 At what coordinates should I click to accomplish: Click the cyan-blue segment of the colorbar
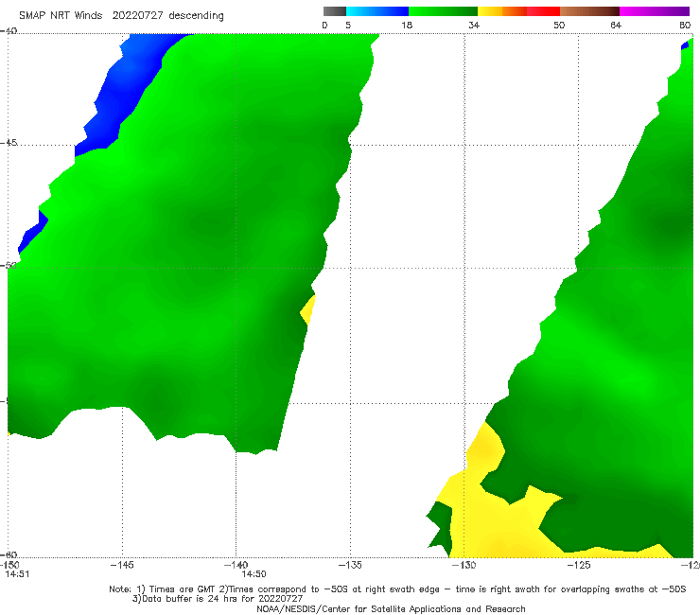click(x=377, y=11)
